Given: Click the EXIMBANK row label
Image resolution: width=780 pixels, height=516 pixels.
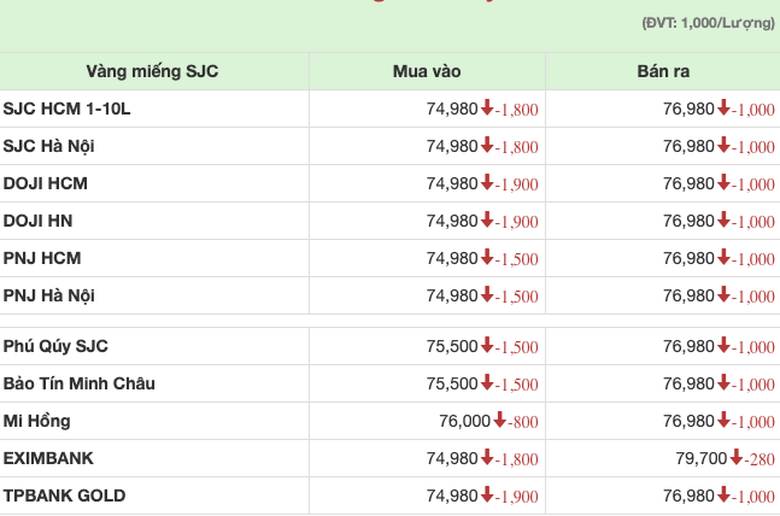Looking at the screenshot, I should coord(48,458).
